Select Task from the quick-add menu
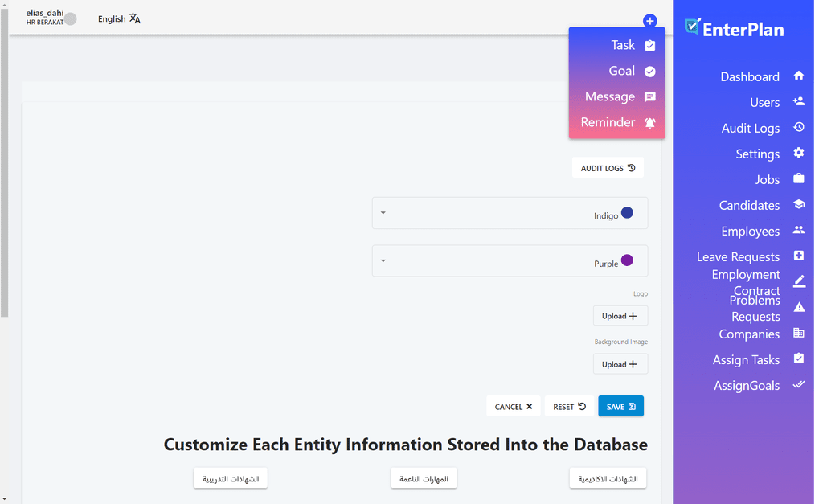Image resolution: width=823 pixels, height=504 pixels. coord(623,46)
